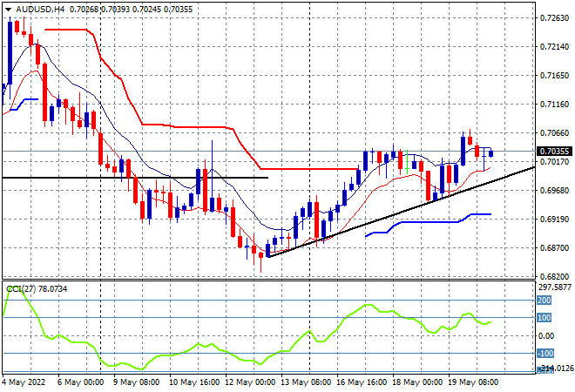Screen dimensions: 575x392
Task: Click the black ascending trendline
Action: tap(392, 215)
